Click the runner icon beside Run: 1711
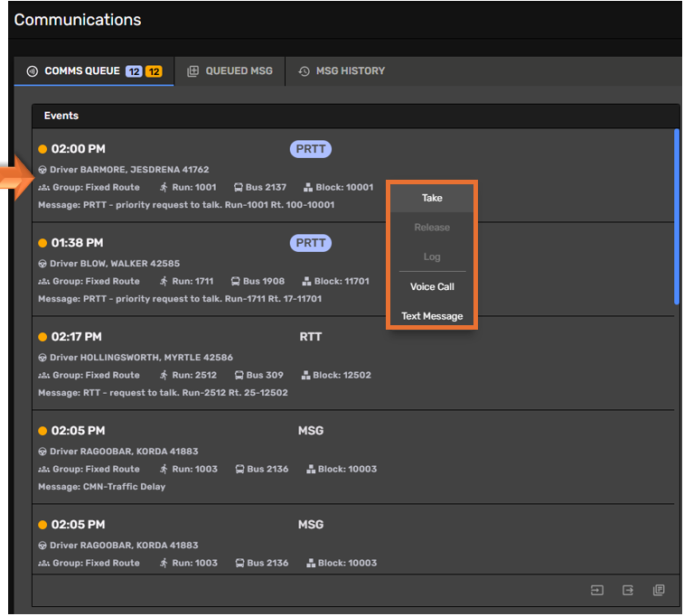Screen dimensions: 684x616 click(x=164, y=282)
